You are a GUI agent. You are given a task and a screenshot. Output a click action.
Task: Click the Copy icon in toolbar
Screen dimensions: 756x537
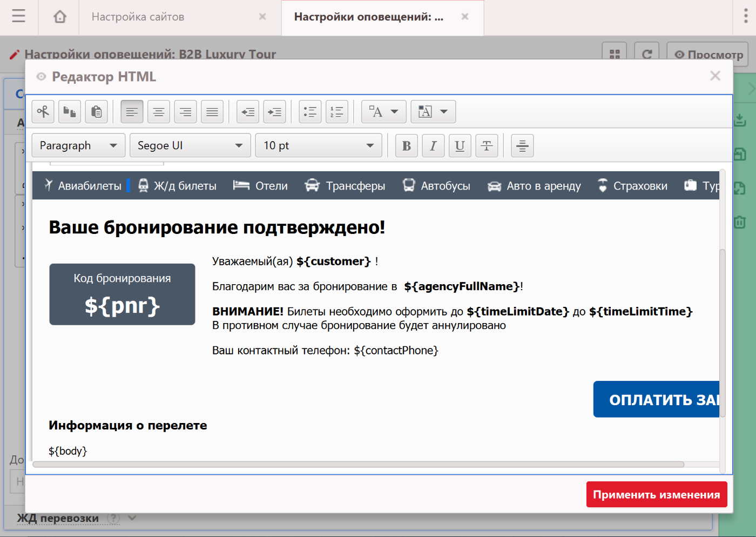click(x=70, y=112)
